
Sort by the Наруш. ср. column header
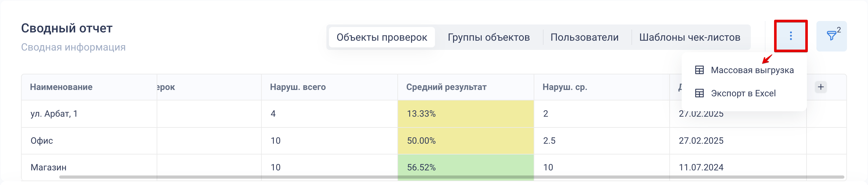[565, 87]
